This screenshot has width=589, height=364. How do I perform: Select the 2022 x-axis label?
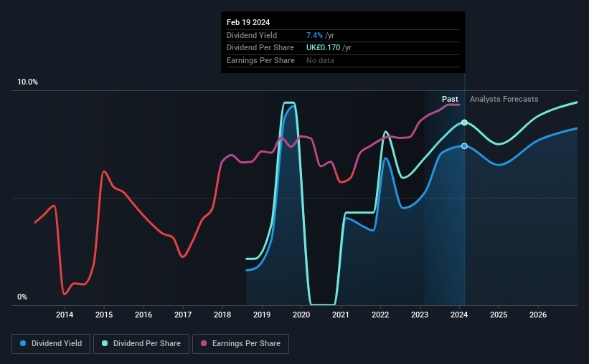coord(380,315)
